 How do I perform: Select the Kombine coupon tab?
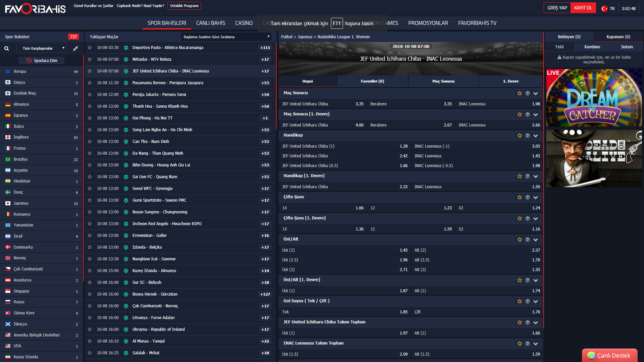pyautogui.click(x=592, y=47)
